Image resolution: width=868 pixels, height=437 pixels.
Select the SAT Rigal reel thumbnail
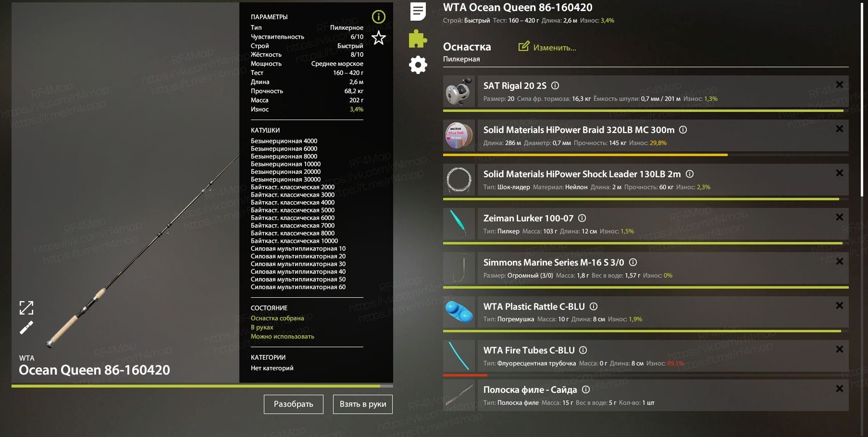(459, 91)
